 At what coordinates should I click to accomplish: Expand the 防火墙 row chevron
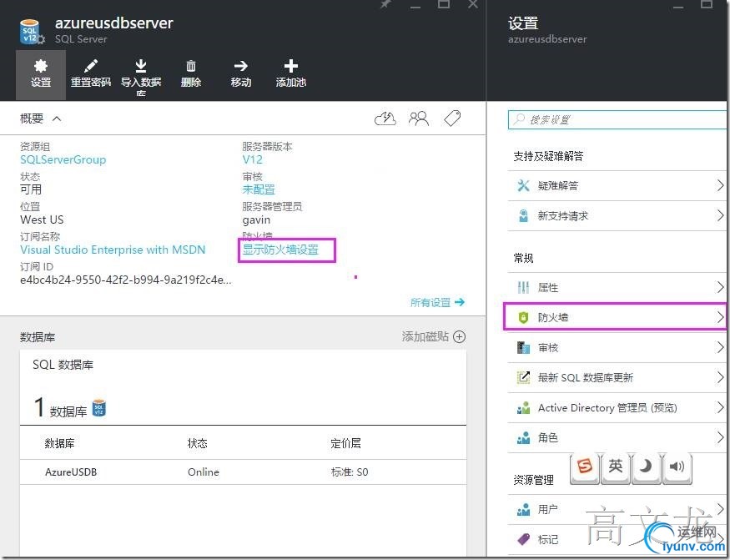pos(720,317)
